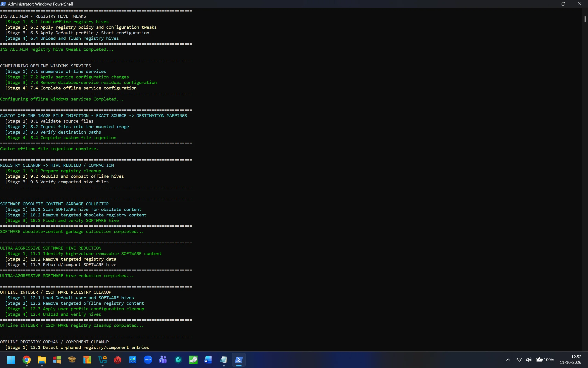Open Google Chrome from the taskbar
588x368 pixels.
[26, 359]
